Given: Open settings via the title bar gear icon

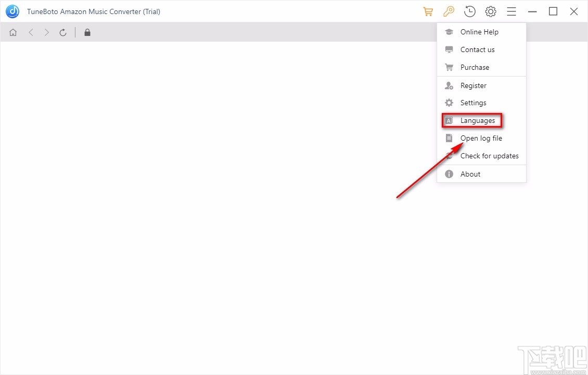Looking at the screenshot, I should (491, 11).
